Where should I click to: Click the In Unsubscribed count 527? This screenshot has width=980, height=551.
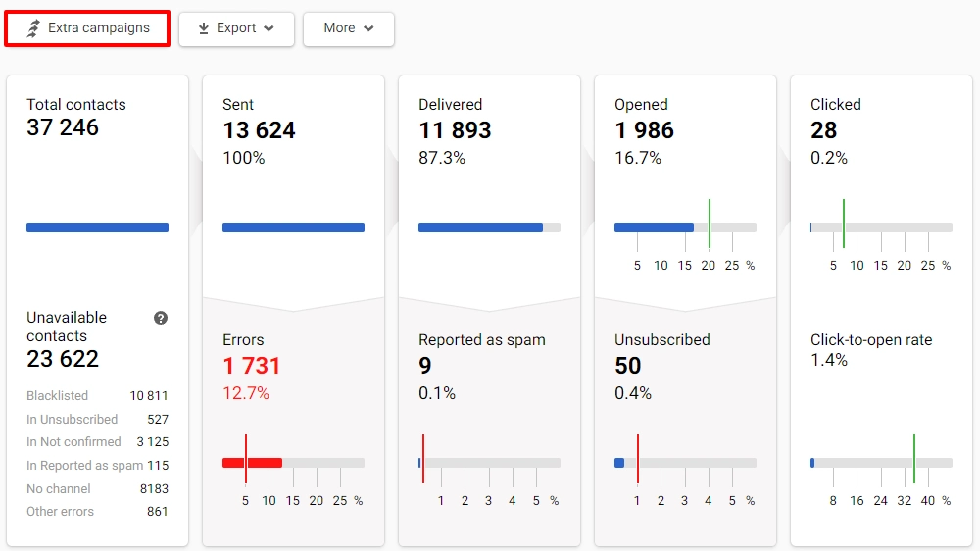coord(158,419)
